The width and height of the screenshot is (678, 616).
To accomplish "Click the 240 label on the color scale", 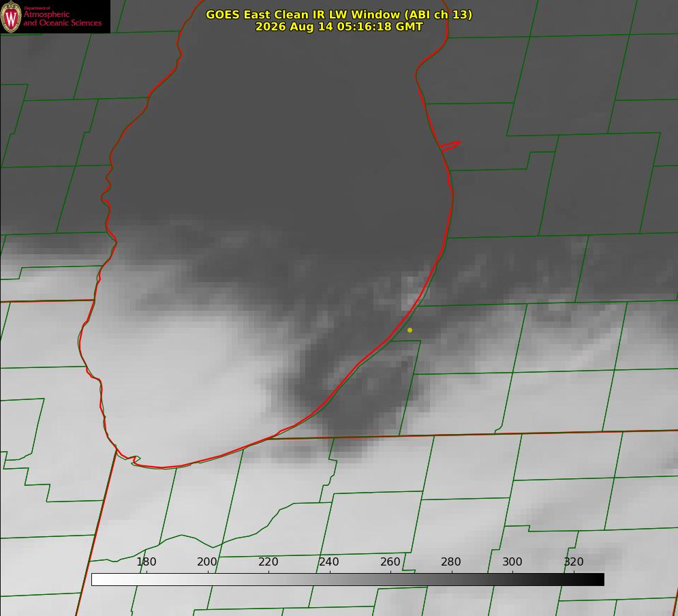I will point(328,561).
